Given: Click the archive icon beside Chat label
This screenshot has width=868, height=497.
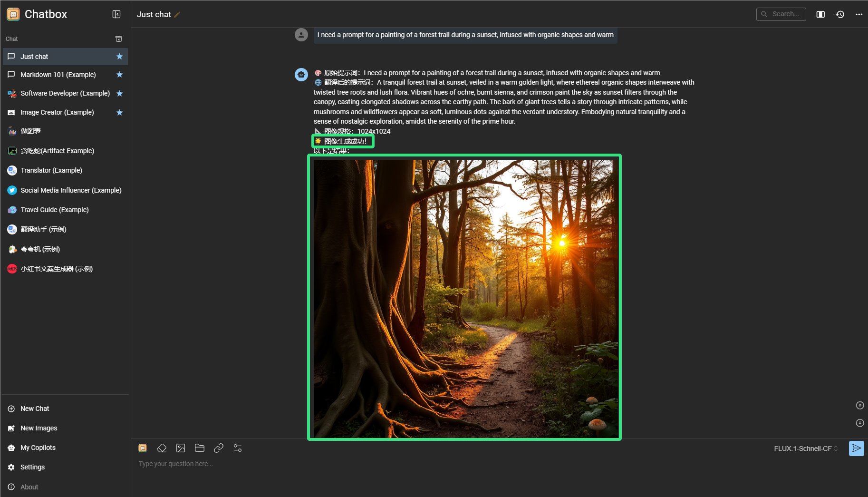Looking at the screenshot, I should (119, 39).
